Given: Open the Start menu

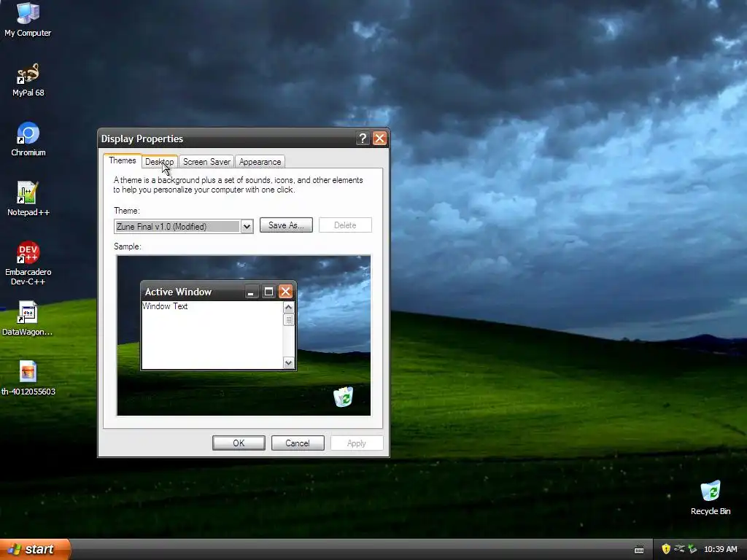Looking at the screenshot, I should 35,549.
